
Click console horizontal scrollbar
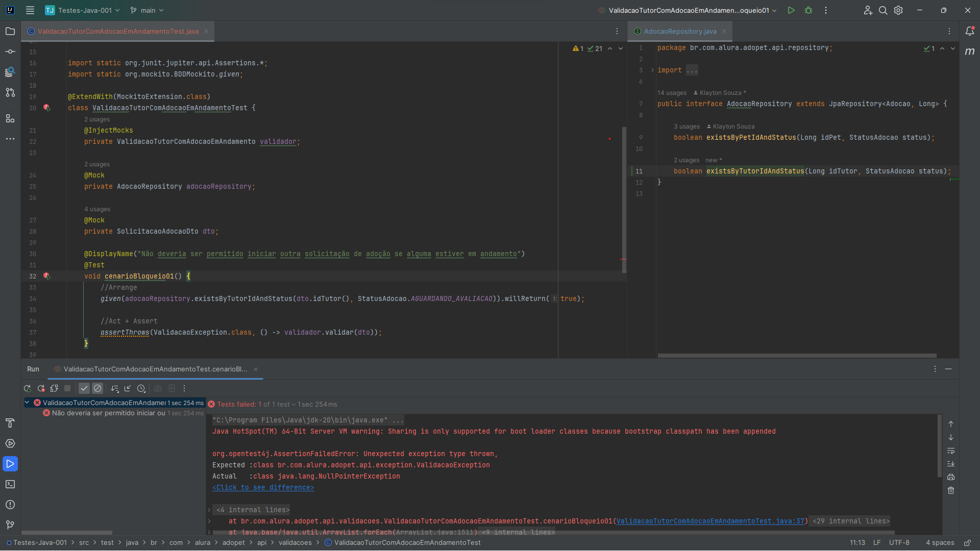pyautogui.click(x=554, y=533)
